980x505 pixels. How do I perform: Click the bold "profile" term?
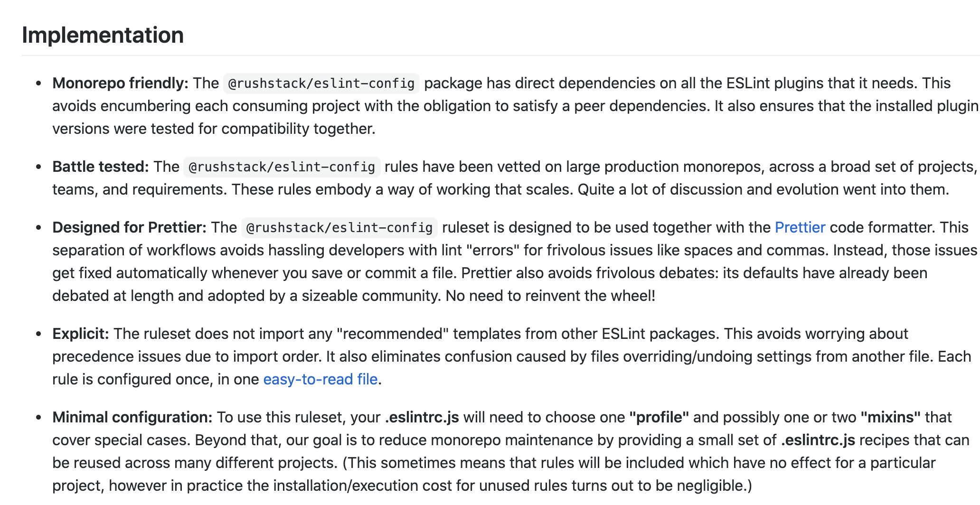(x=659, y=417)
